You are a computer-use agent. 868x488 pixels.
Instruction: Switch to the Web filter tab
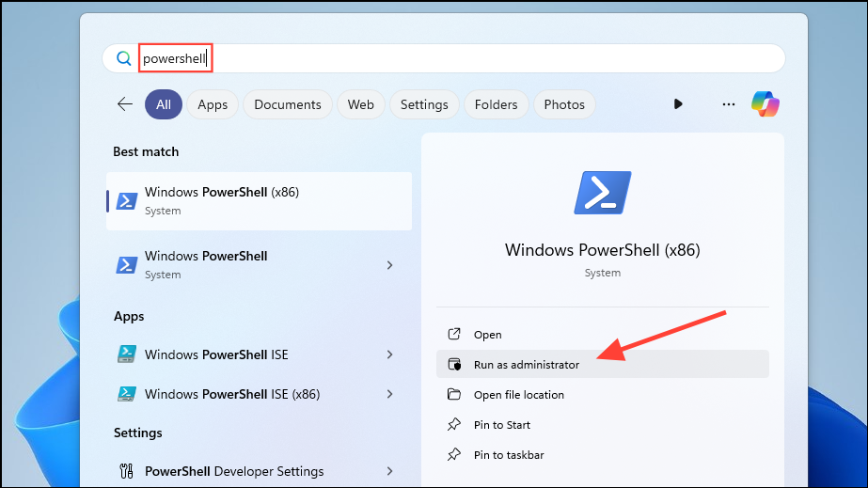point(360,104)
